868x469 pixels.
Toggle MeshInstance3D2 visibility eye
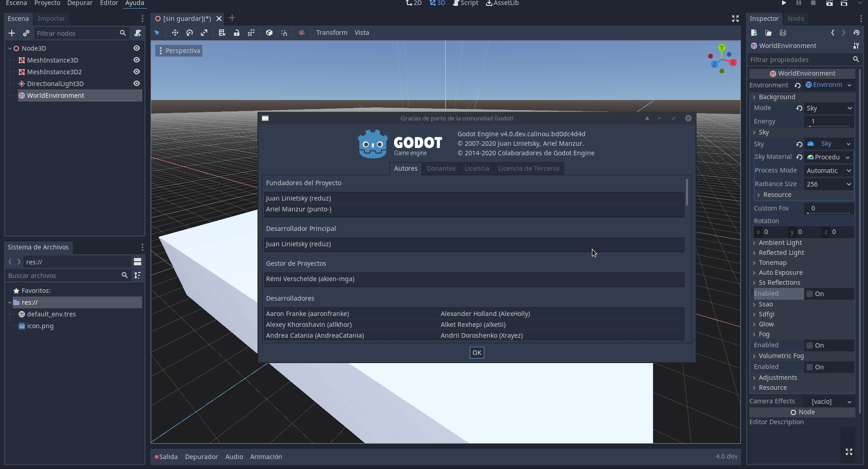pyautogui.click(x=136, y=72)
